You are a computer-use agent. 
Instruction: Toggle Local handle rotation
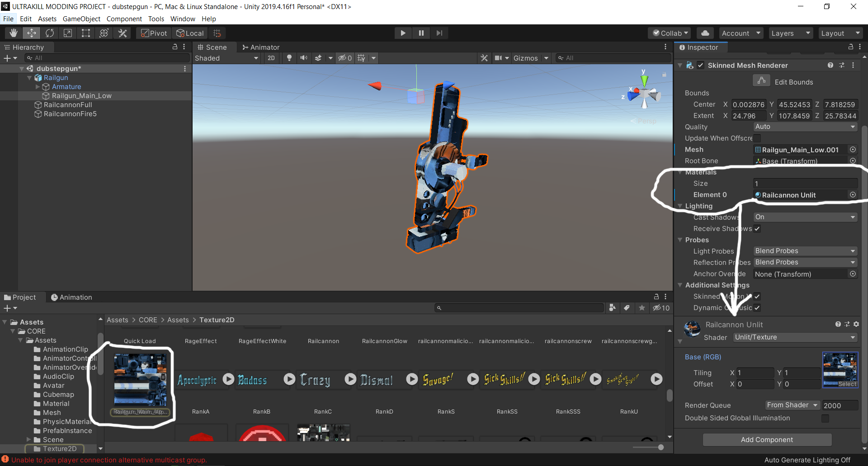(x=190, y=33)
